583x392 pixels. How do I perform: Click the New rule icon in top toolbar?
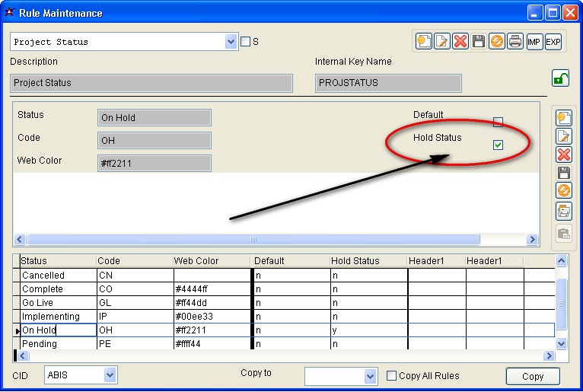pyautogui.click(x=424, y=41)
